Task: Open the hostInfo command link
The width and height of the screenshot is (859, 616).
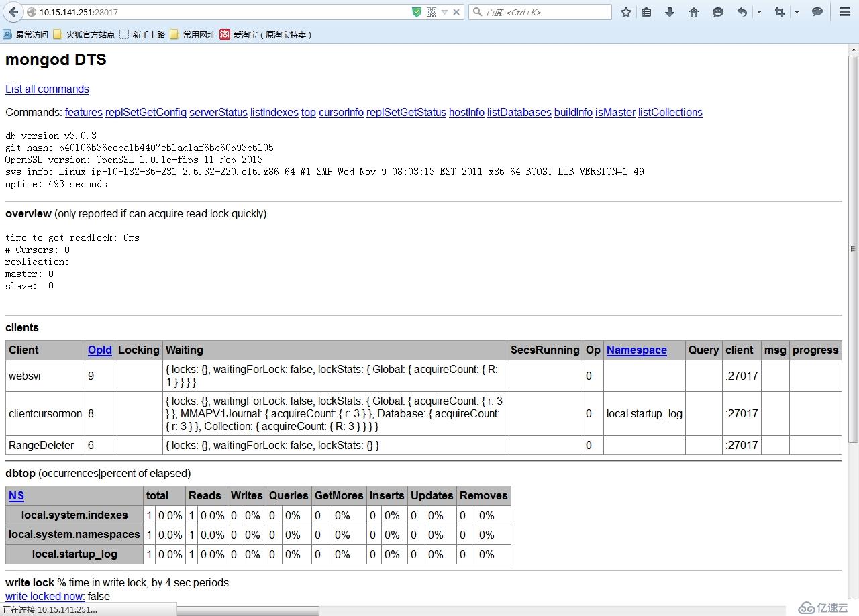Action: click(466, 112)
